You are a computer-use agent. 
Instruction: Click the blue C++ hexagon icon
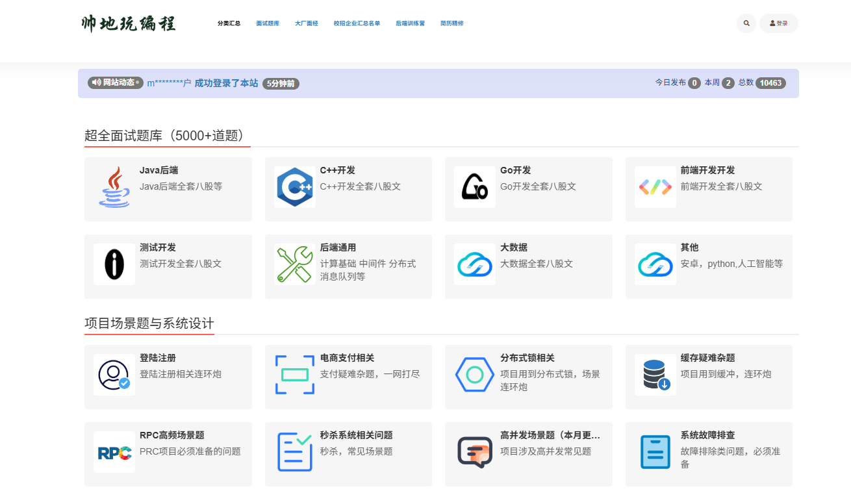(x=295, y=187)
